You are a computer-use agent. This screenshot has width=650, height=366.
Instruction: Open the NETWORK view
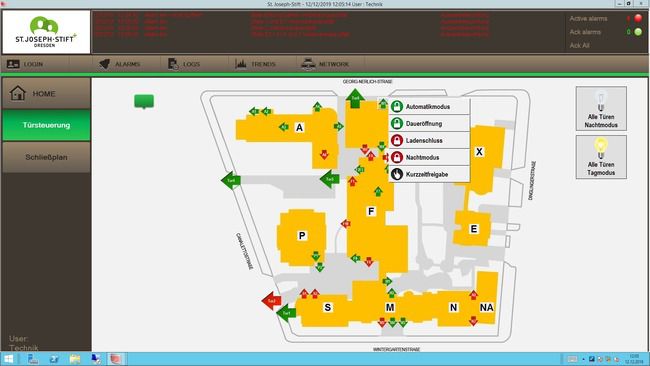pos(325,64)
